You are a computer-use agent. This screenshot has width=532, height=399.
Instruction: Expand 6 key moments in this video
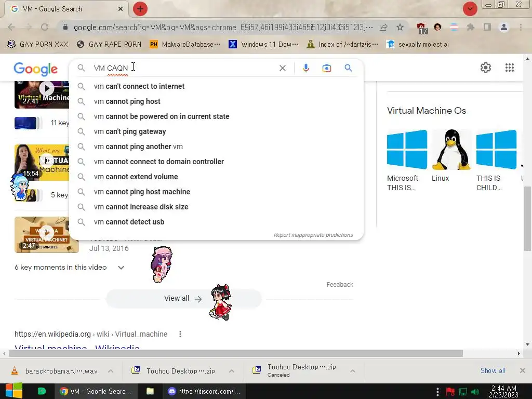[x=69, y=268]
